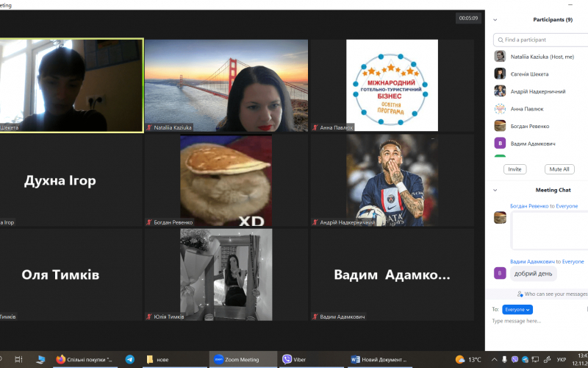Click muted mic icon on Анна Павлюк tile
The height and width of the screenshot is (368, 588).
(315, 127)
